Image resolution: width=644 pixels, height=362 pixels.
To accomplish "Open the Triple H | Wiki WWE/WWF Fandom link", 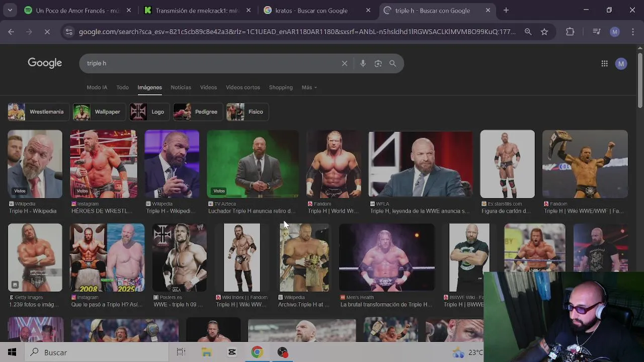I will tap(584, 211).
